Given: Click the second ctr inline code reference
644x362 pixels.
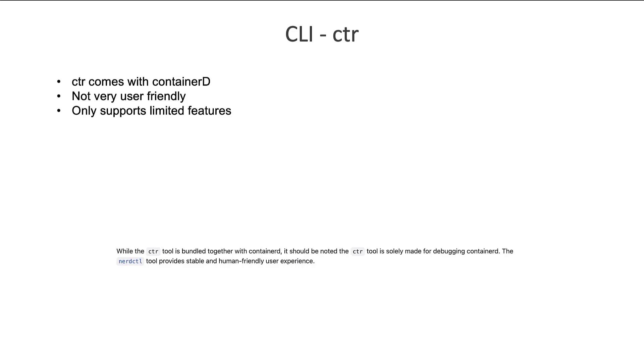Looking at the screenshot, I should point(357,251).
